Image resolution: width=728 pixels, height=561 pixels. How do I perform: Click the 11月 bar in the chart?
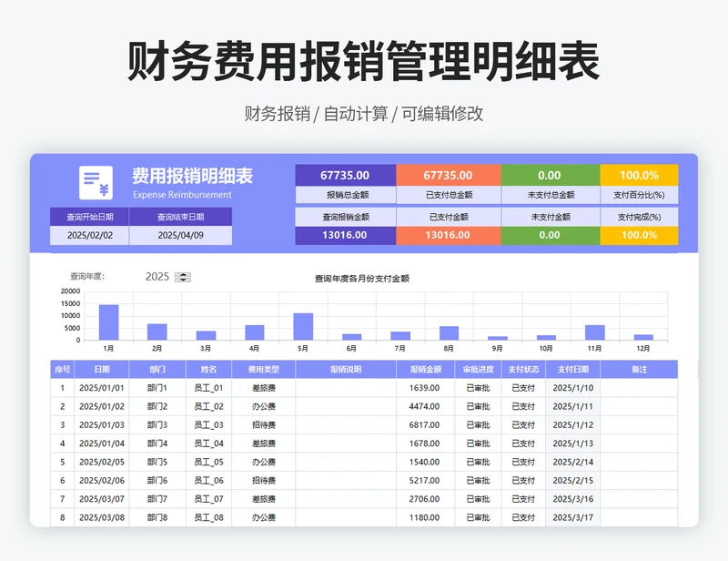tap(595, 332)
